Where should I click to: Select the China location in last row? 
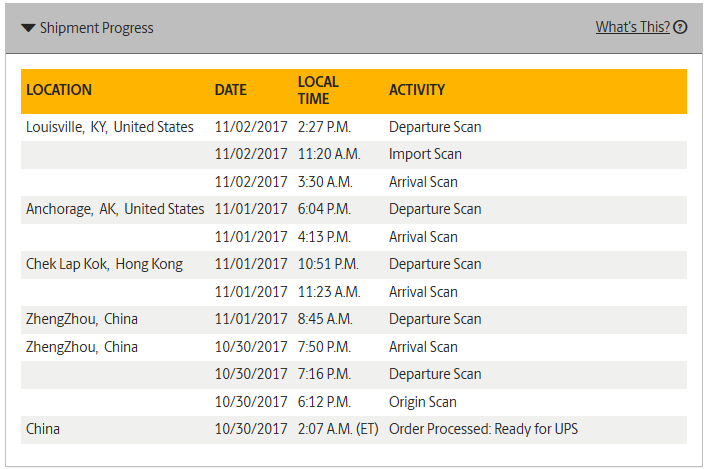point(43,429)
